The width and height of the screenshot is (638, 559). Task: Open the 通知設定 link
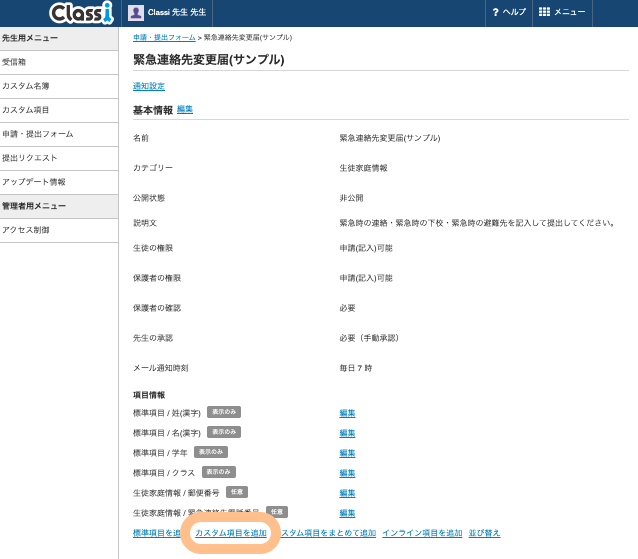pyautogui.click(x=149, y=87)
